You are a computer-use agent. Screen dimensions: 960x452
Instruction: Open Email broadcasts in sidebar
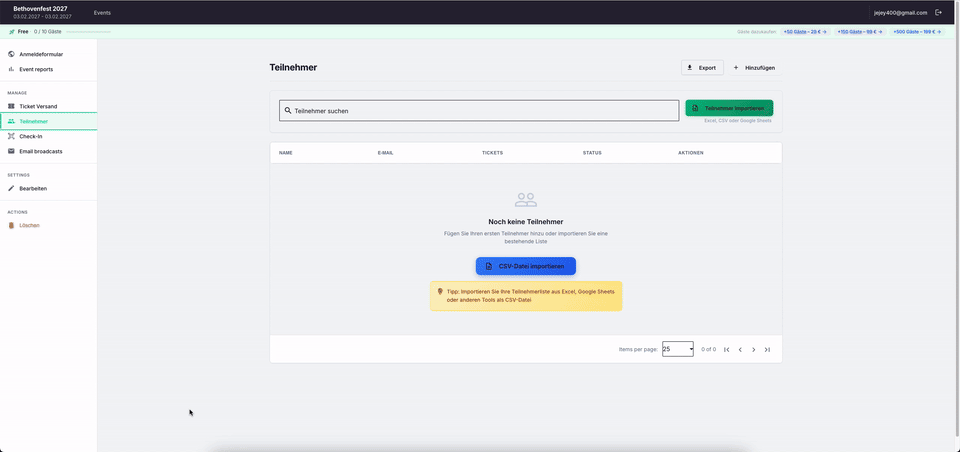(40, 151)
